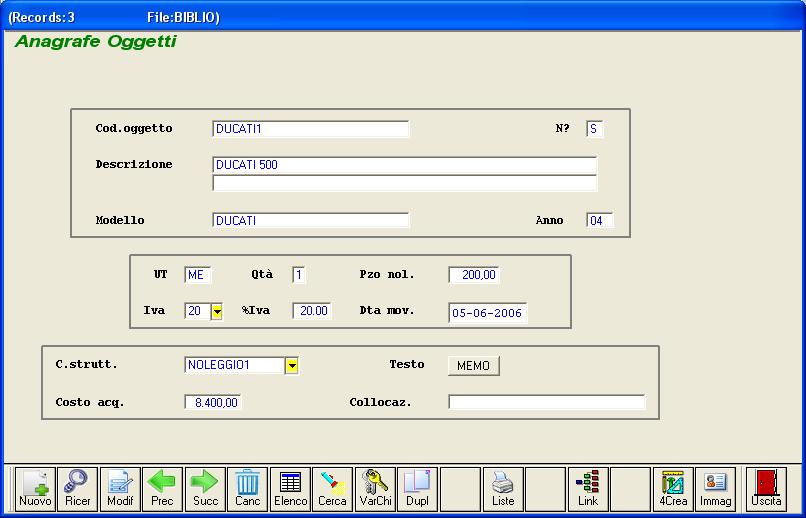Click the Anno field showing 04
The width and height of the screenshot is (806, 518).
click(x=599, y=221)
